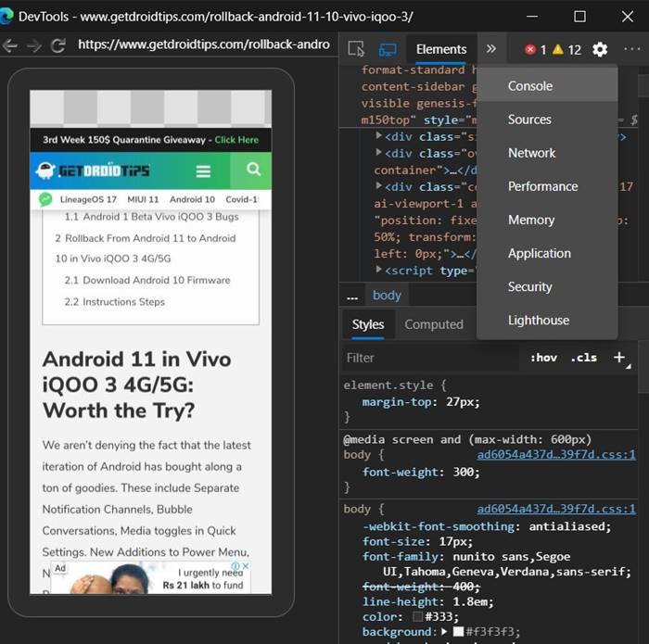The width and height of the screenshot is (649, 644).
Task: Click the red error count indicator
Action: 535,50
